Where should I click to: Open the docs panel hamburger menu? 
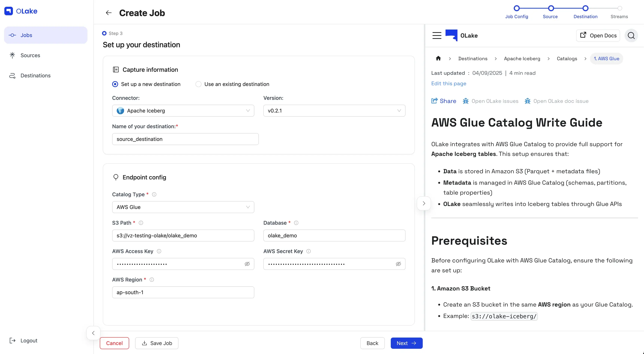[x=437, y=36]
